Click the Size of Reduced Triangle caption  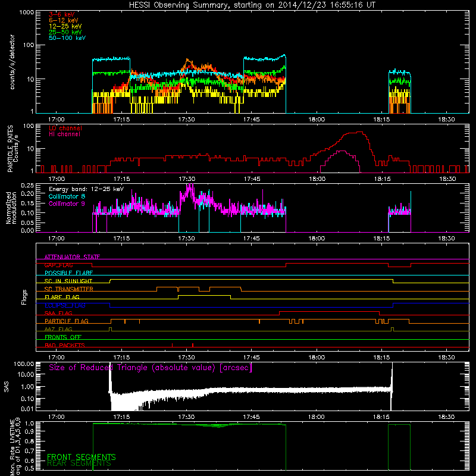coord(151,368)
